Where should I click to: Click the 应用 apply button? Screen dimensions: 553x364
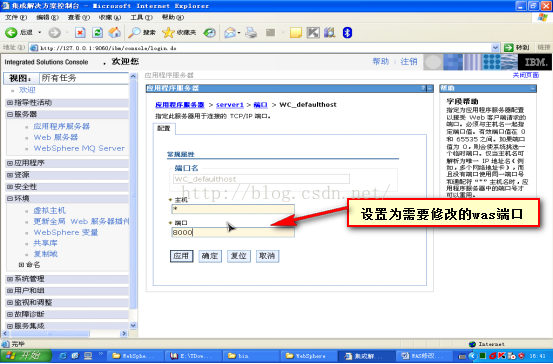pos(181,256)
